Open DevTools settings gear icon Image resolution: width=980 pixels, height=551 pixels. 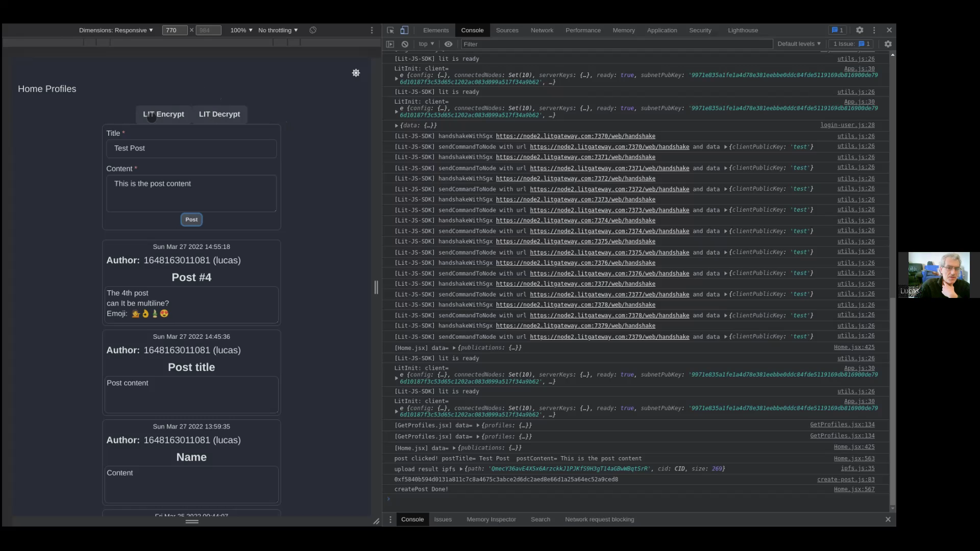coord(860,30)
